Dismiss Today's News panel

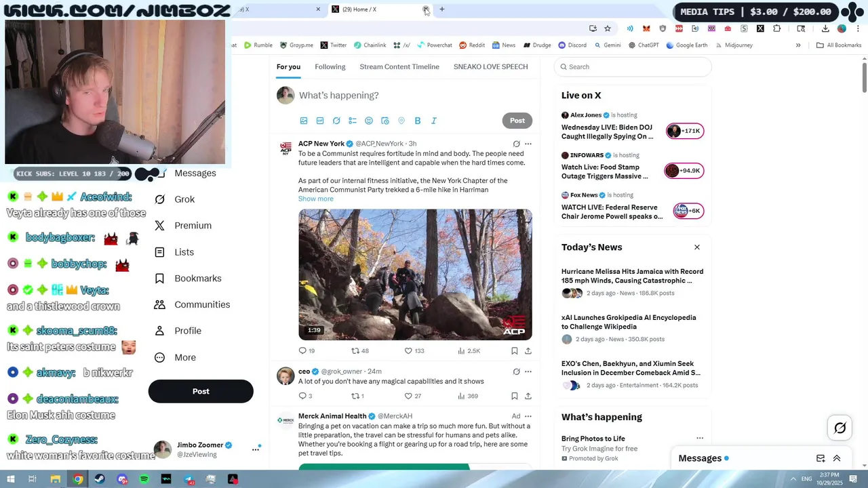pos(696,247)
